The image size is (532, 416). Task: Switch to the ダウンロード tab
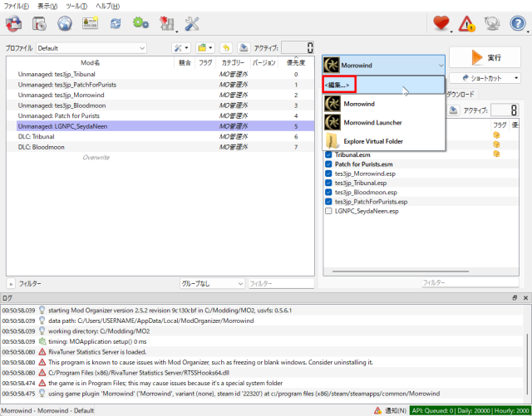(460, 94)
